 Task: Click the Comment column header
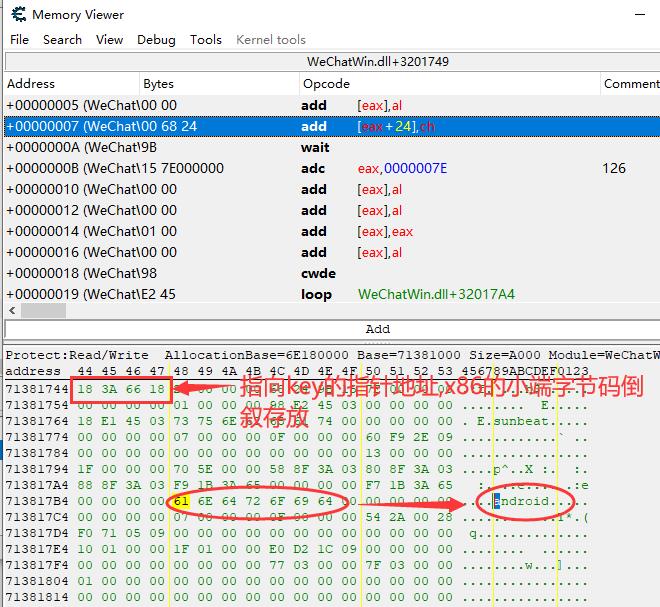point(630,84)
